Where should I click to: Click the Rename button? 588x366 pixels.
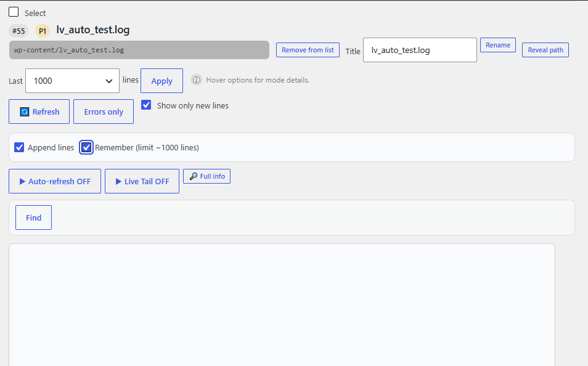(x=497, y=45)
